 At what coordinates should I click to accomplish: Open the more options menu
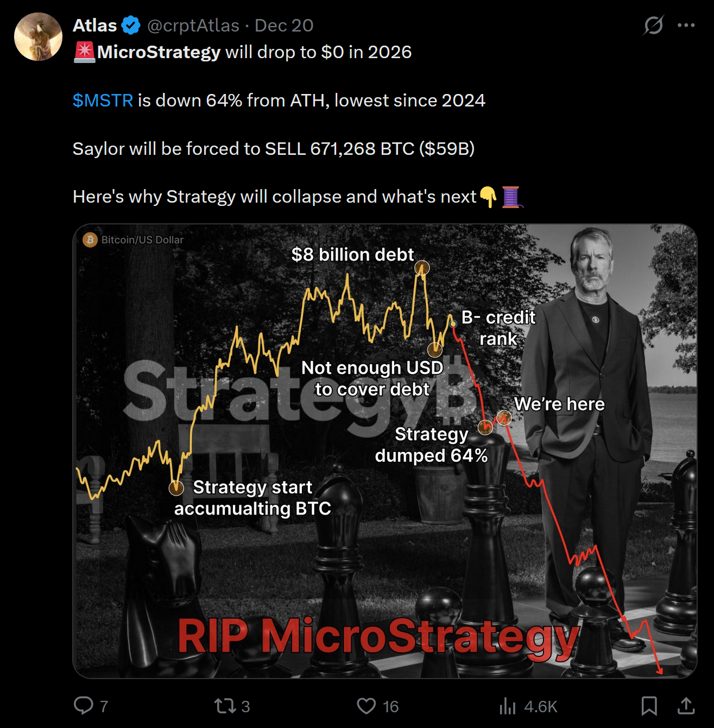(686, 24)
